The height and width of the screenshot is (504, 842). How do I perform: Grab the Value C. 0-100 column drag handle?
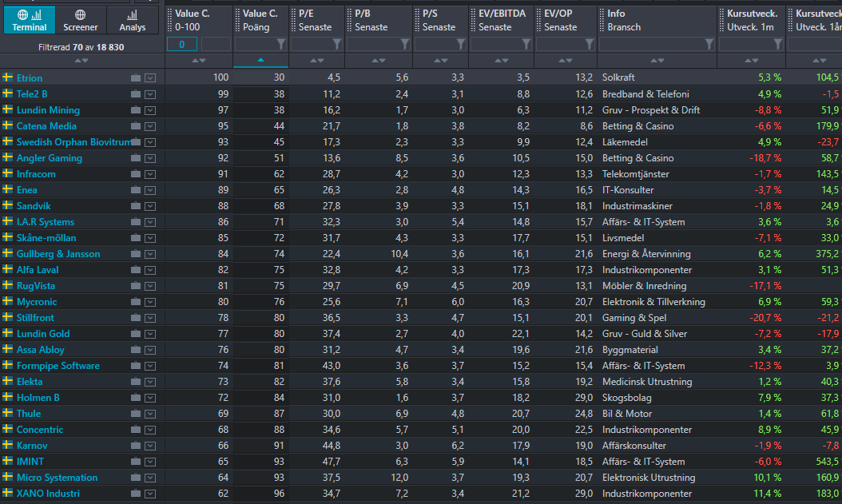pyautogui.click(x=169, y=20)
